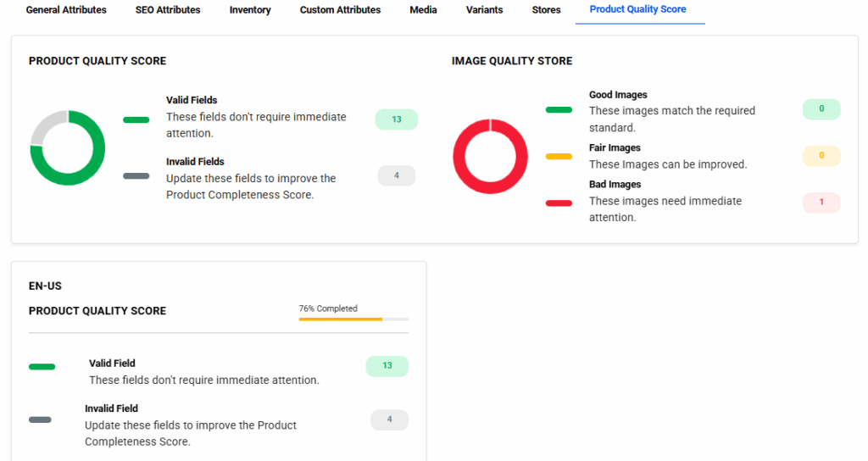Click the Bad Images count badge 1

(x=821, y=203)
